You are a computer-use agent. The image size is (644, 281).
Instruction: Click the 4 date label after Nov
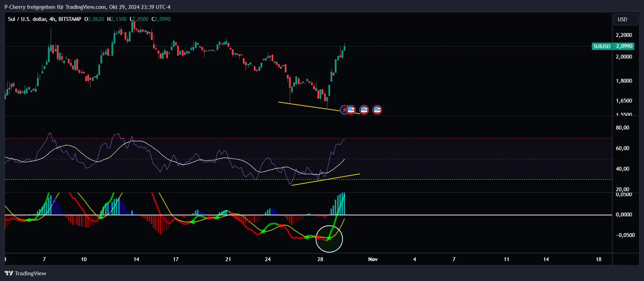[x=414, y=259]
